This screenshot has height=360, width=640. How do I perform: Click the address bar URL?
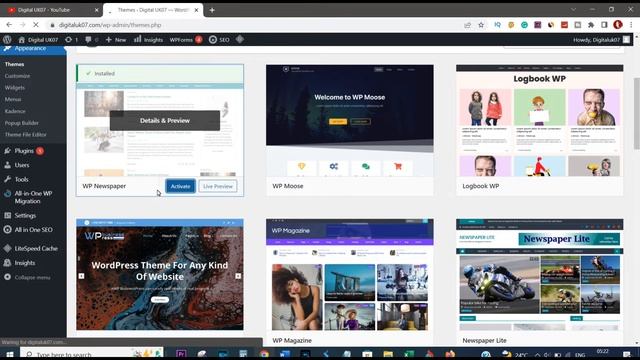coord(110,25)
